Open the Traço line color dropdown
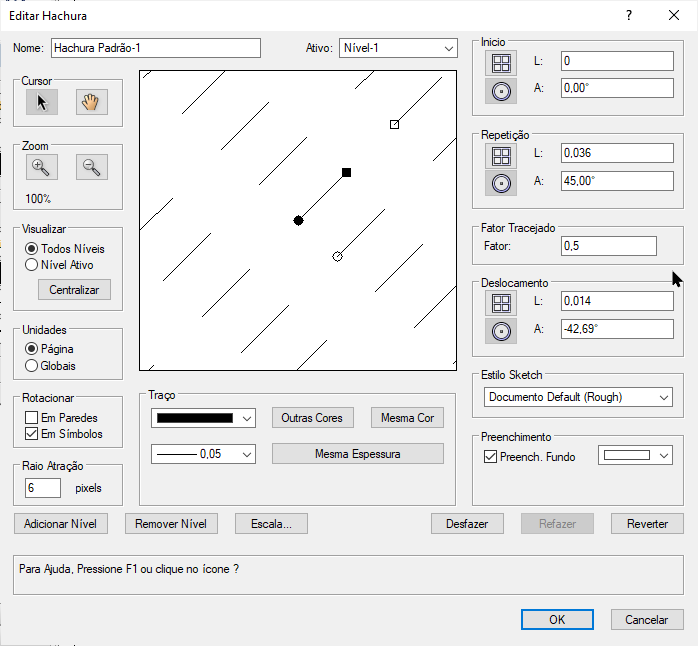The width and height of the screenshot is (698, 646). [203, 418]
